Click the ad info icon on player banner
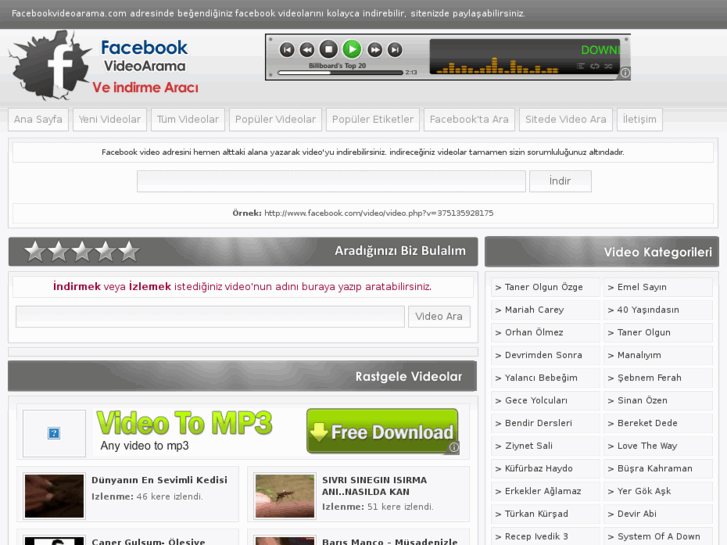The height and width of the screenshot is (545, 727). coord(625,73)
